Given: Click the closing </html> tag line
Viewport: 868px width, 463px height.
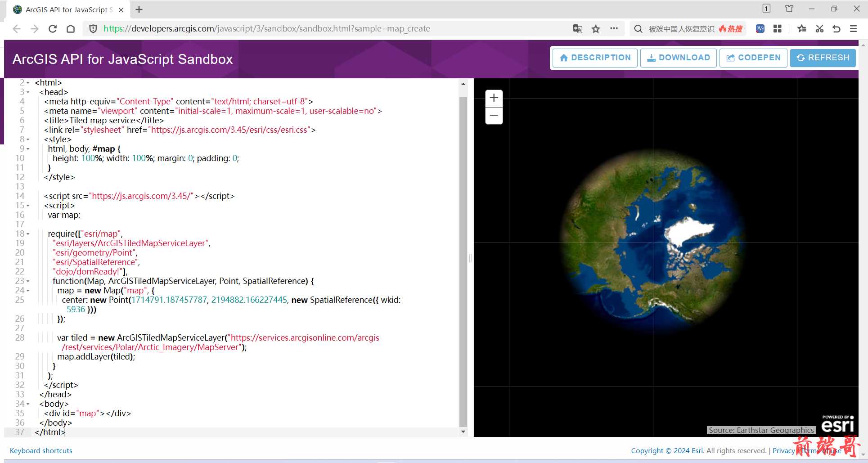Looking at the screenshot, I should [50, 432].
